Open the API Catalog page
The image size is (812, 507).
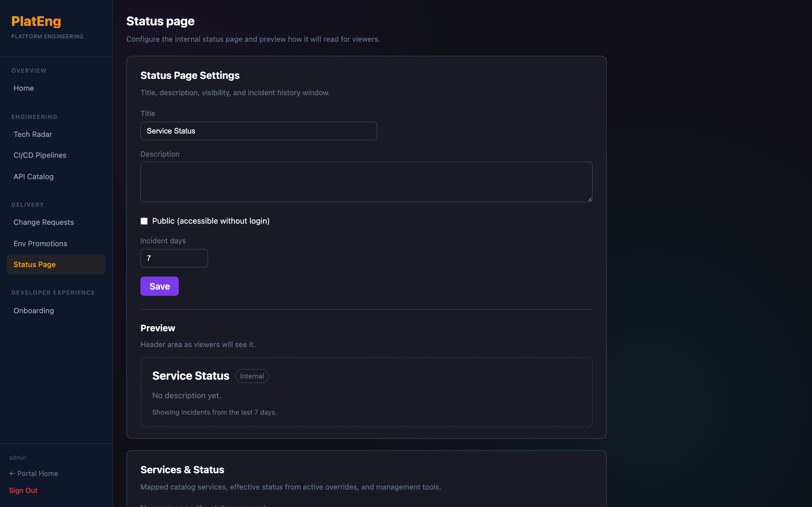click(x=33, y=176)
